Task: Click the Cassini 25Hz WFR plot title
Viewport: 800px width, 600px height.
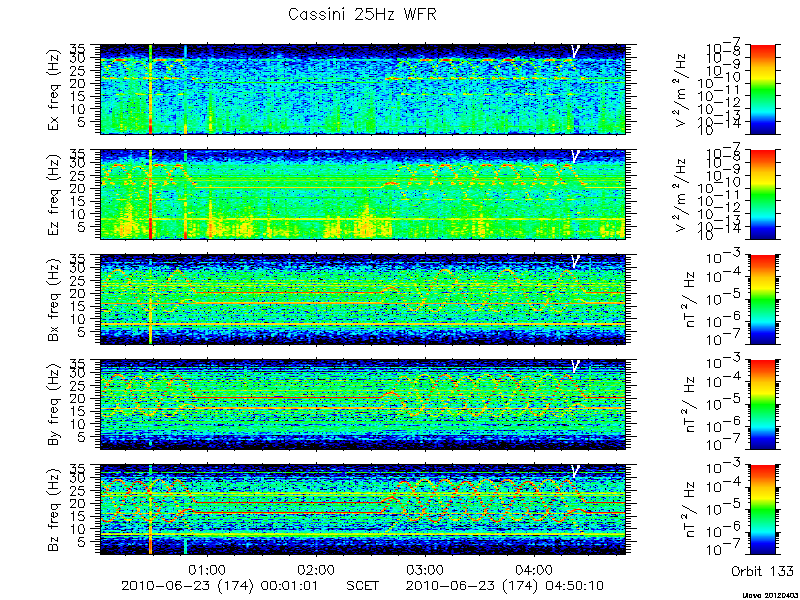Action: (362, 14)
